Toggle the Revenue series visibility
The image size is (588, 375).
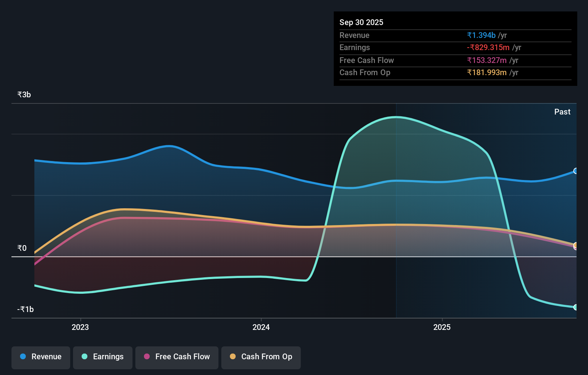pyautogui.click(x=40, y=357)
